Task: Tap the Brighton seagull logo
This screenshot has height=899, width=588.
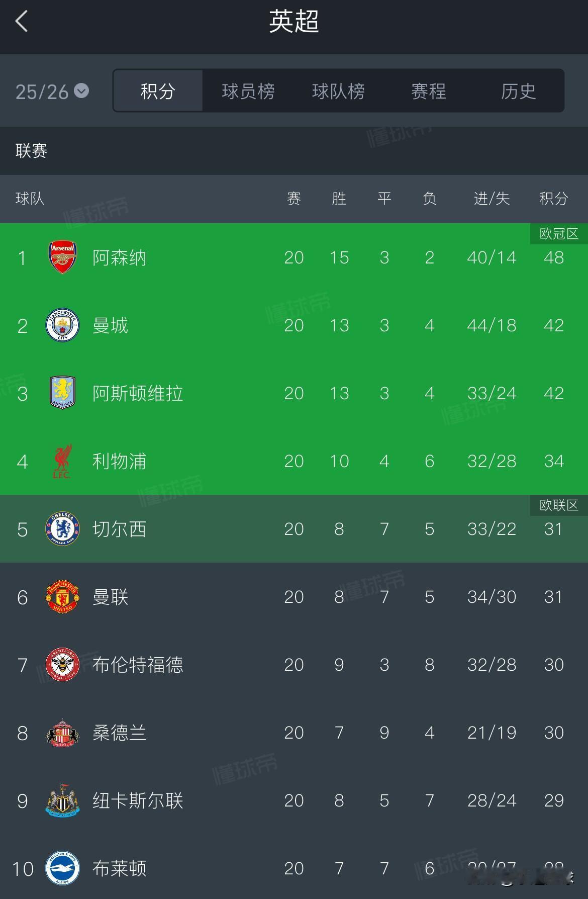Action: tap(62, 868)
